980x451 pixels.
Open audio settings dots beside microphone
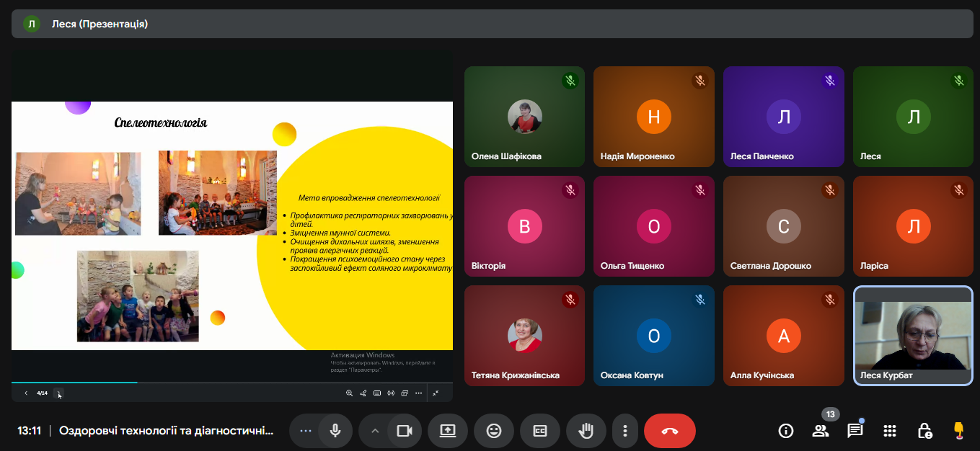pos(306,431)
